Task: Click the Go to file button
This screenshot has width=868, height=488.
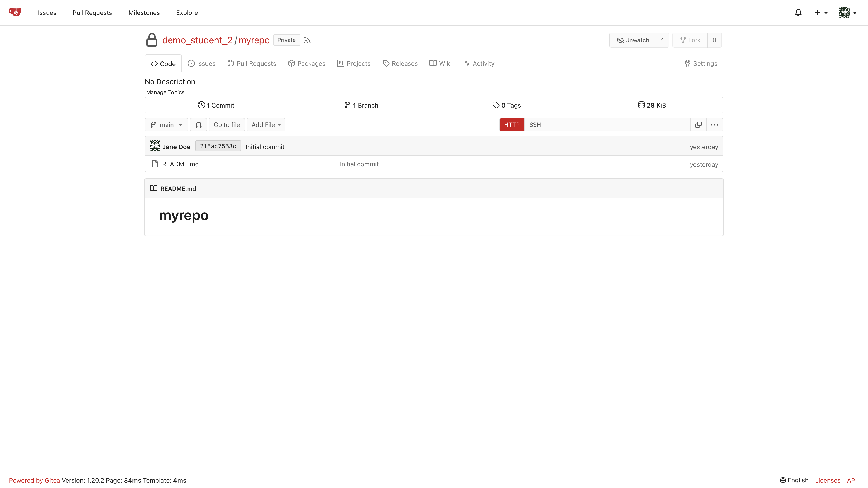Action: [226, 125]
